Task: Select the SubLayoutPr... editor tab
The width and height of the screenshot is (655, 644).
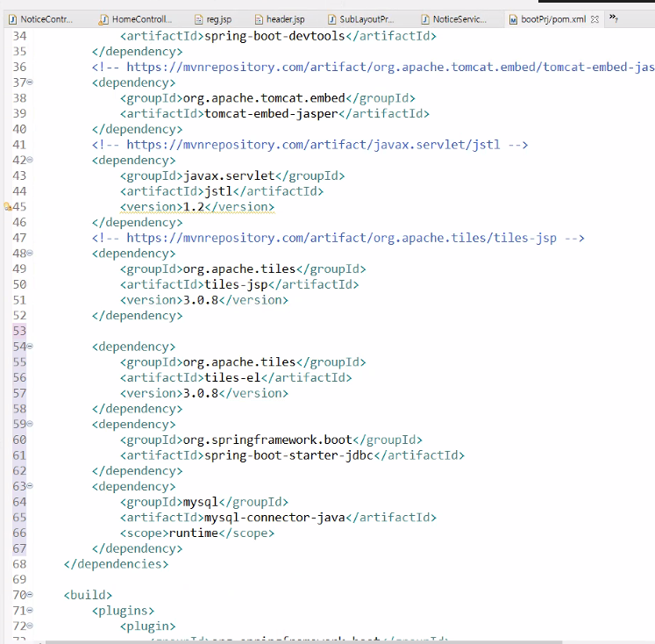Action: click(x=361, y=19)
